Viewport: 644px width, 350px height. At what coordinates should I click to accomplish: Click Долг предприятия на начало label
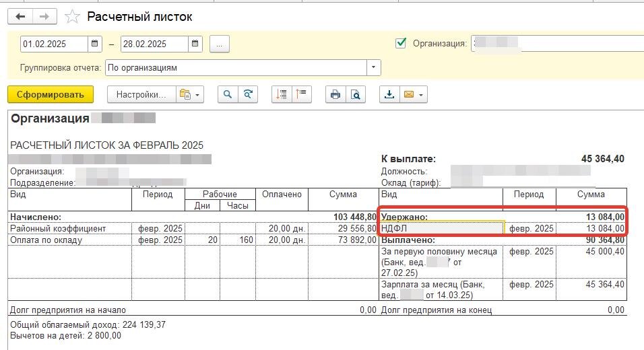click(68, 310)
